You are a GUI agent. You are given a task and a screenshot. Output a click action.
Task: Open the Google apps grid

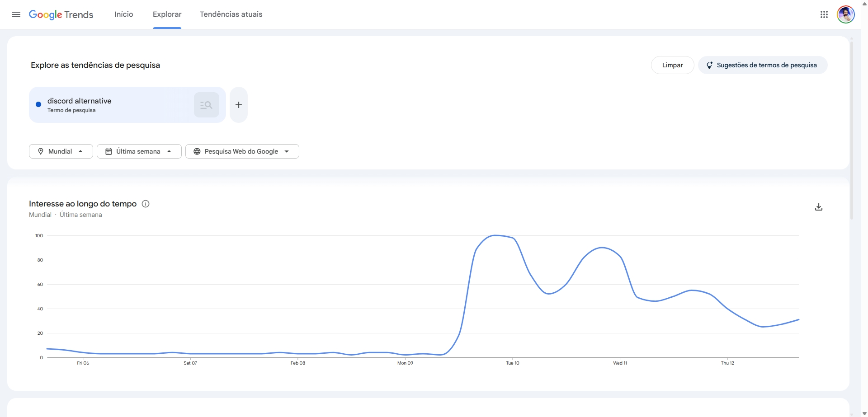coord(824,14)
